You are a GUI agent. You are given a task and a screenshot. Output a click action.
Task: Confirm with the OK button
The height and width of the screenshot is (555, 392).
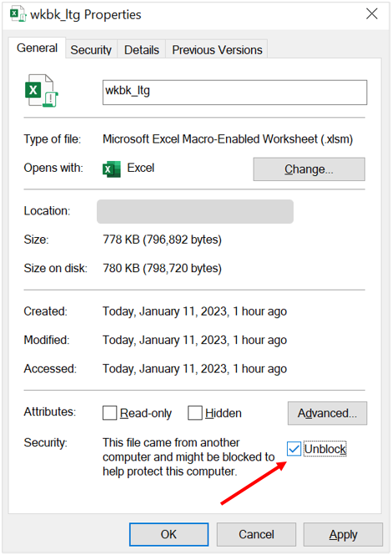[x=168, y=534]
